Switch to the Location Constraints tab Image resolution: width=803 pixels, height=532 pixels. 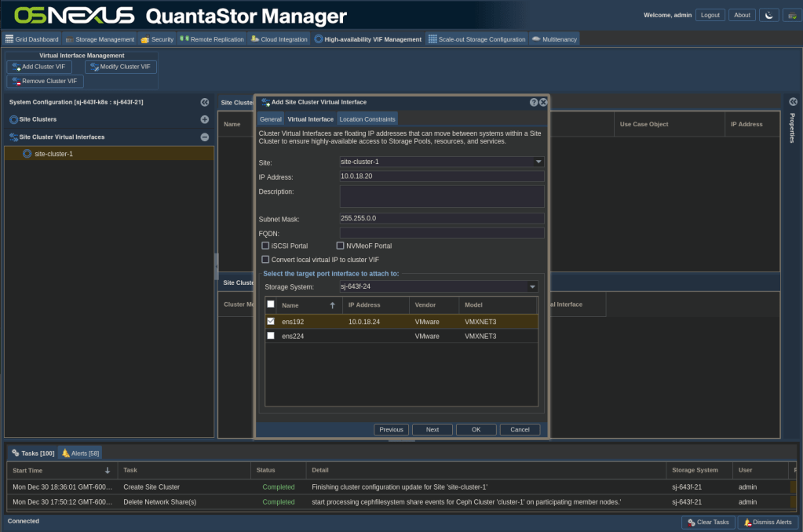pyautogui.click(x=367, y=119)
